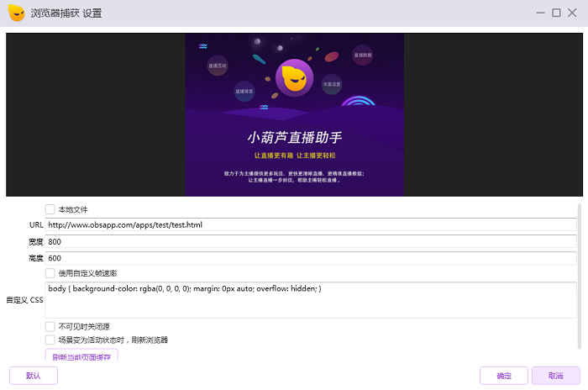
Task: Check the 不可见时关闭源 option
Action: (50, 326)
